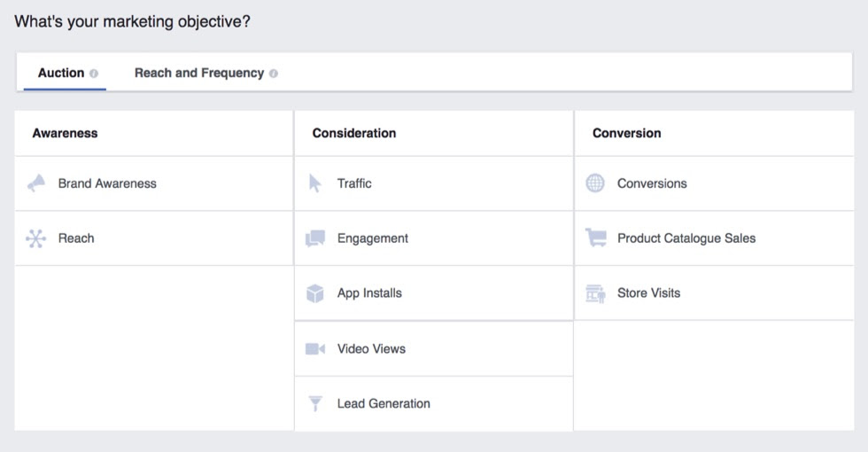Pick the Engagement objective
The height and width of the screenshot is (452, 868).
click(x=434, y=238)
